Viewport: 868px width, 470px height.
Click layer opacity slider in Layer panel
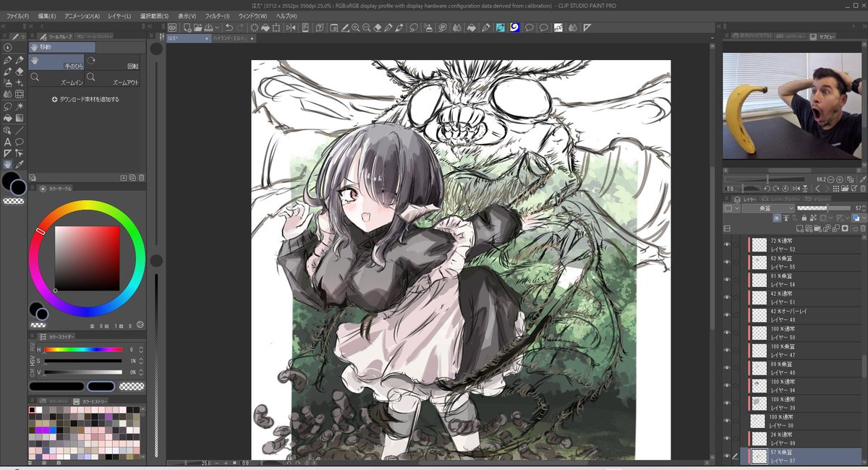click(824, 208)
